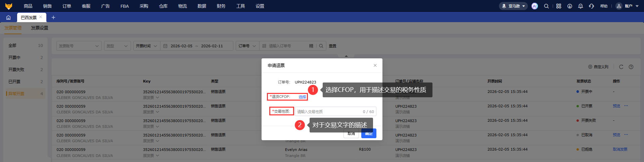Click the 重置 reset button
The width and height of the screenshot is (644, 162).
click(332, 46)
